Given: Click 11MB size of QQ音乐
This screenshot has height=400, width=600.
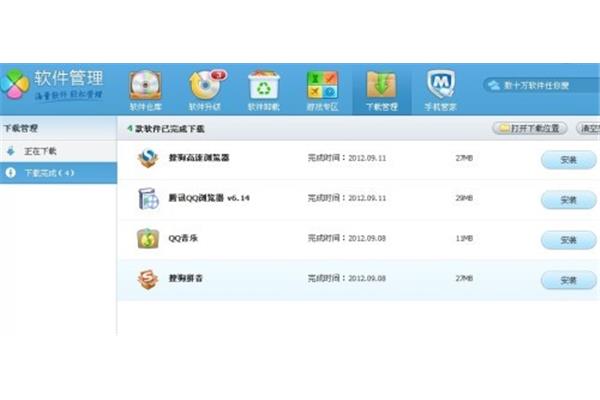Looking at the screenshot, I should pyautogui.click(x=464, y=238).
